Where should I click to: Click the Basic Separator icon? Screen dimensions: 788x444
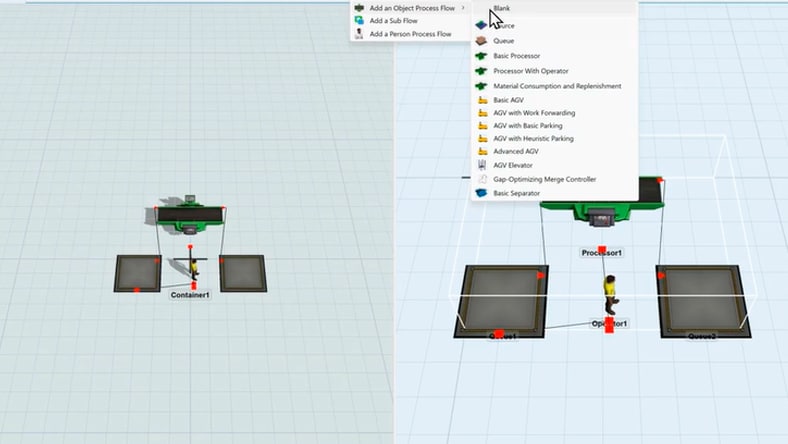coord(481,193)
